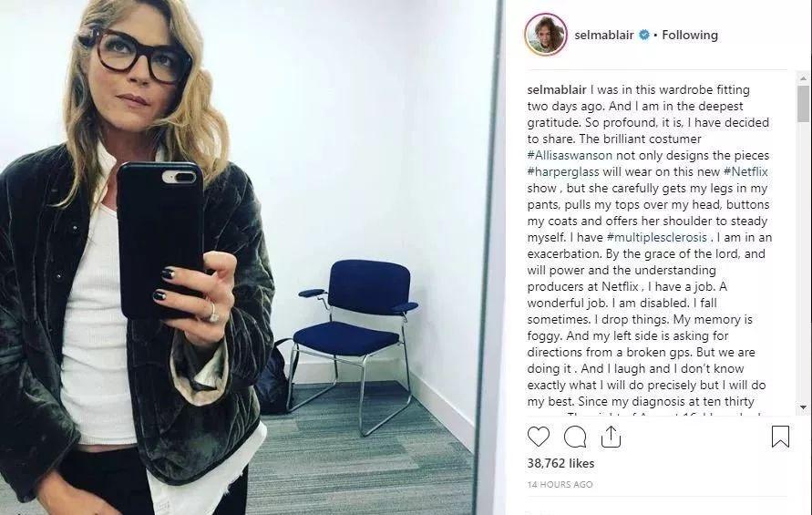Share the post with share icon
The height and width of the screenshot is (515, 812).
click(x=612, y=437)
